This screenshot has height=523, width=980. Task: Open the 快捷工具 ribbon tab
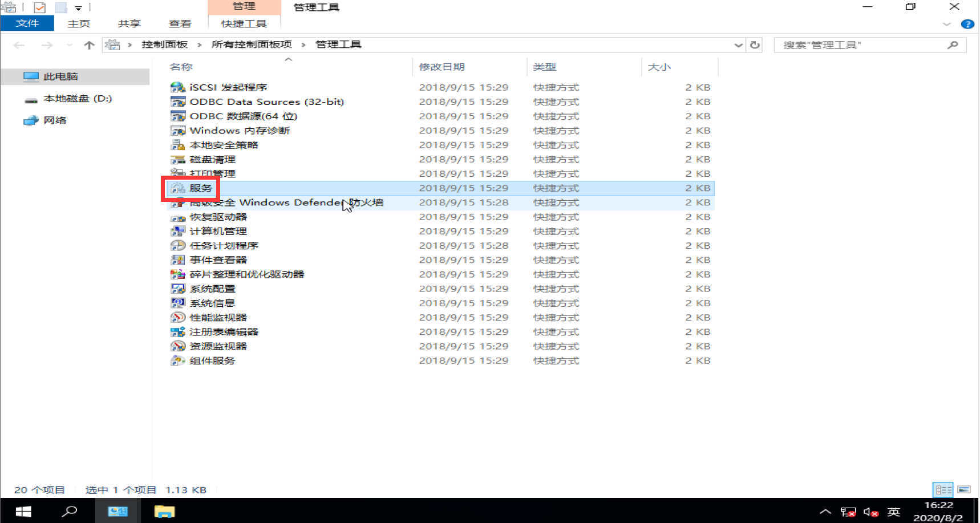coord(244,23)
